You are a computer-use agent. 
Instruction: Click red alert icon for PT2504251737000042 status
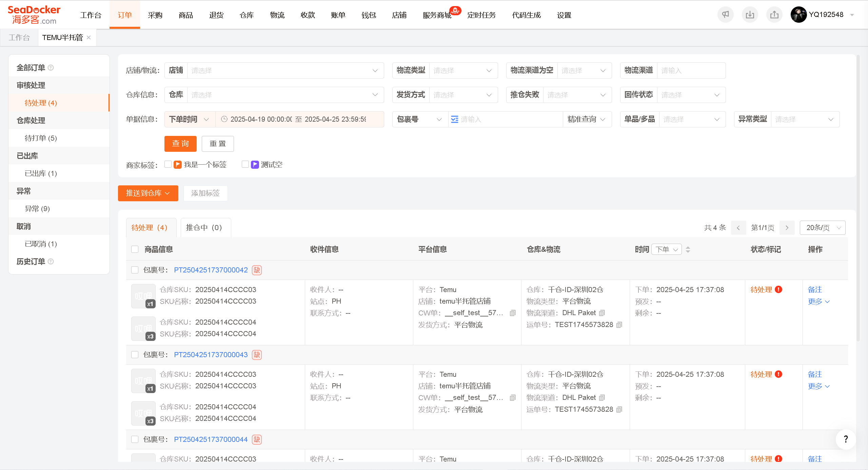pyautogui.click(x=778, y=289)
